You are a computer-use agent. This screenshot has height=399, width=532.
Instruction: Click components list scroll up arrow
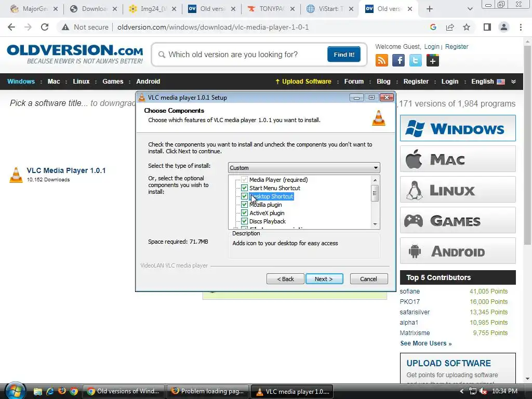[x=375, y=180]
